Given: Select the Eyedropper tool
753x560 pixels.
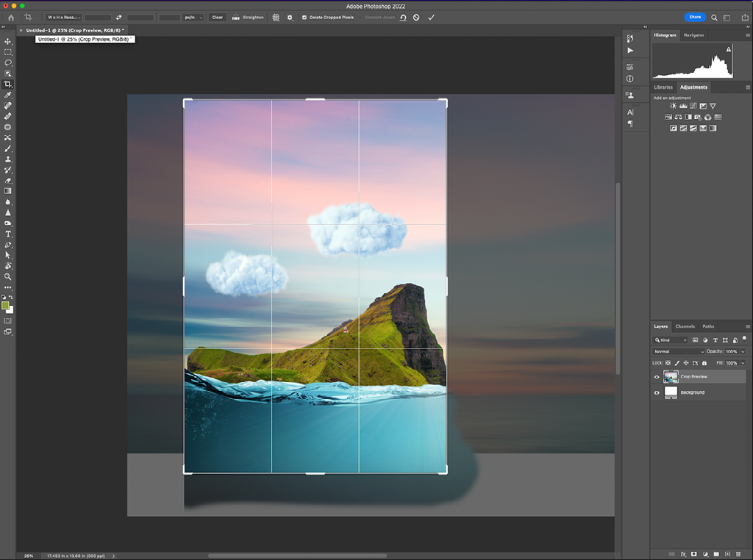Looking at the screenshot, I should pyautogui.click(x=8, y=96).
